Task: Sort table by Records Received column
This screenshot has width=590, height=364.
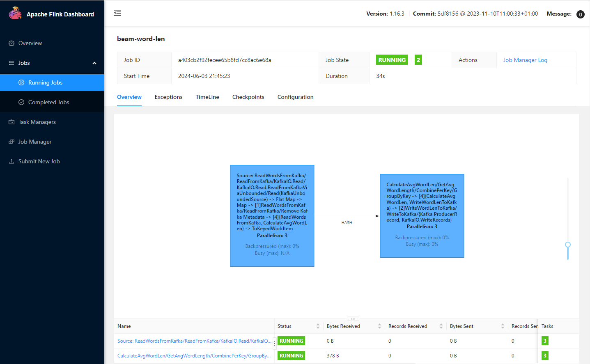Action: coord(441,326)
